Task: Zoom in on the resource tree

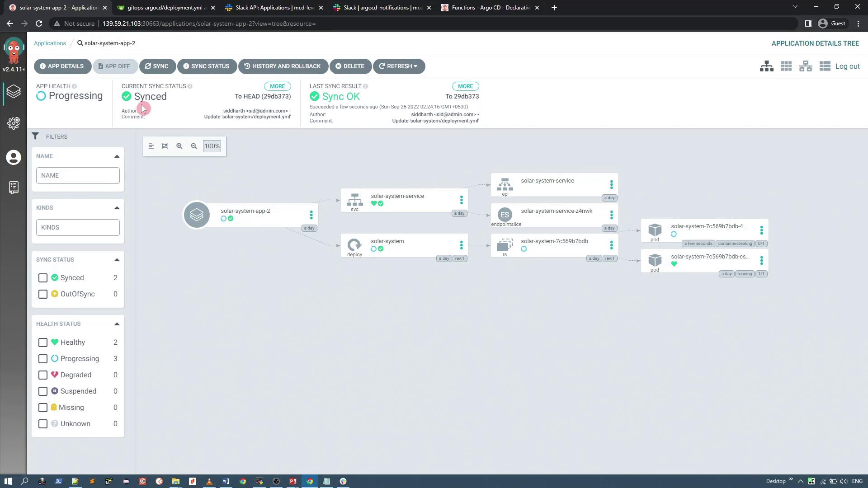Action: tap(179, 146)
